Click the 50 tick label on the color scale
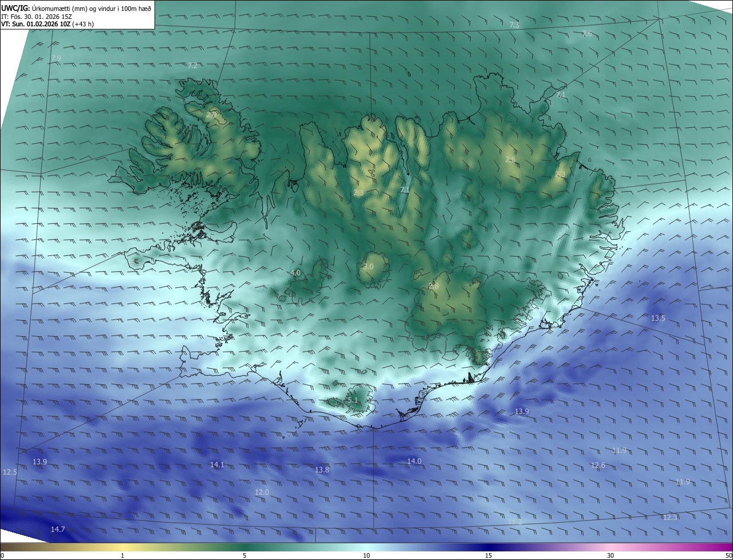Viewport: 733px width, 560px height. [x=728, y=556]
